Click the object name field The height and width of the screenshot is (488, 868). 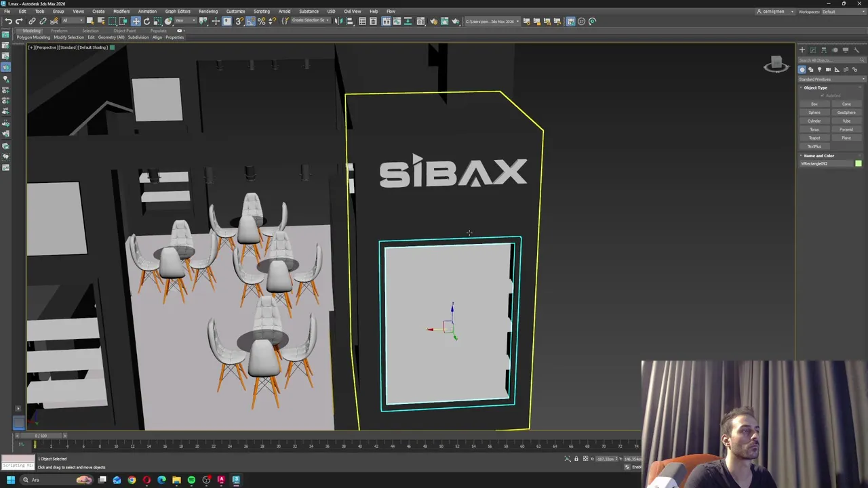pyautogui.click(x=827, y=163)
